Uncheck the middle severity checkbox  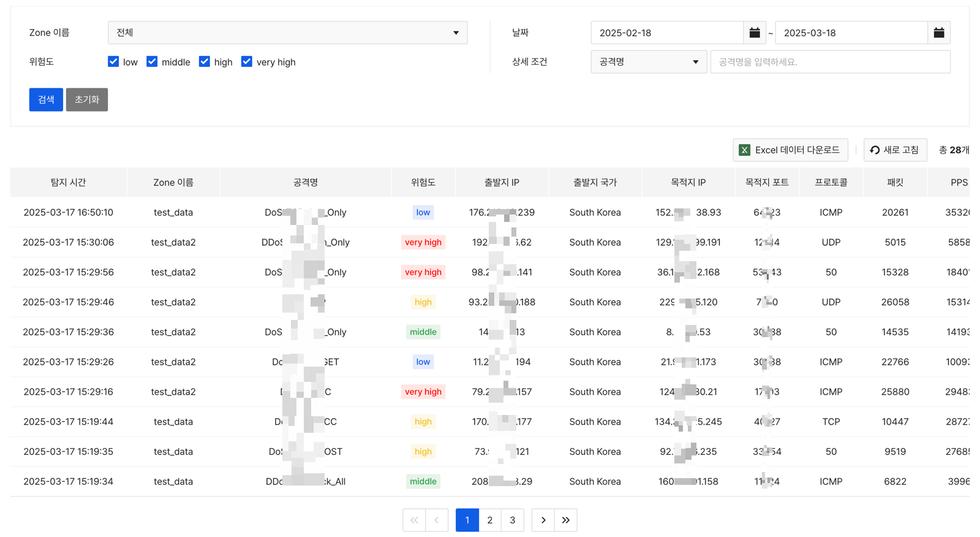coord(152,61)
